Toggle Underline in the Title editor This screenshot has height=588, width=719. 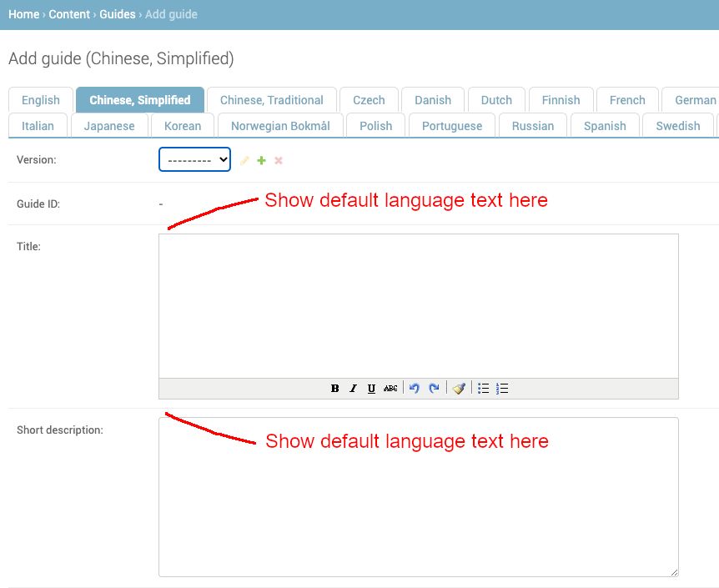pos(371,389)
